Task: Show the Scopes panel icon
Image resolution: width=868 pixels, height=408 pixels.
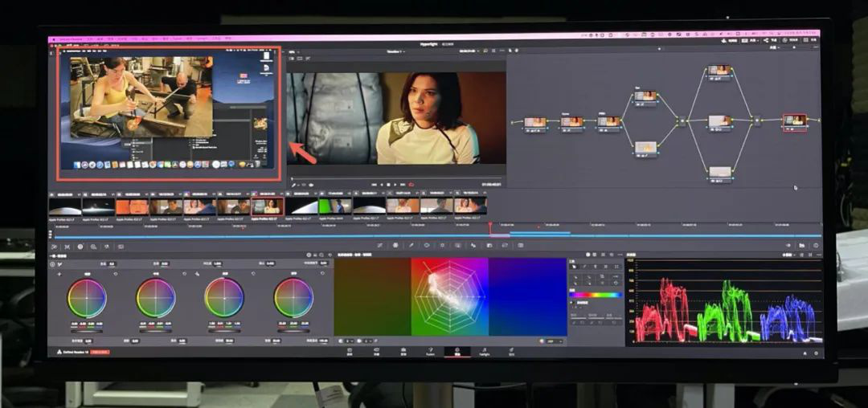Action: click(801, 245)
